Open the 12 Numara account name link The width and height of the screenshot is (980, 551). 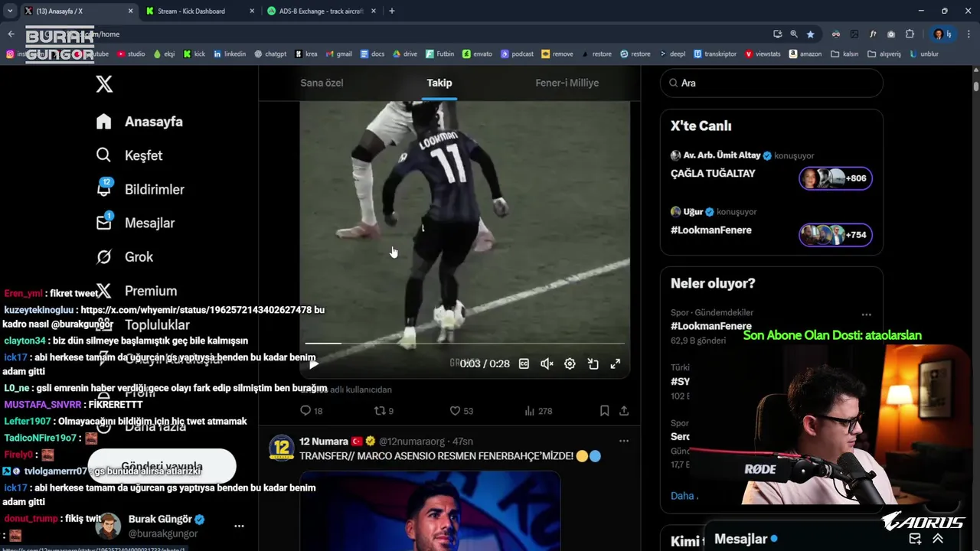pyautogui.click(x=324, y=442)
